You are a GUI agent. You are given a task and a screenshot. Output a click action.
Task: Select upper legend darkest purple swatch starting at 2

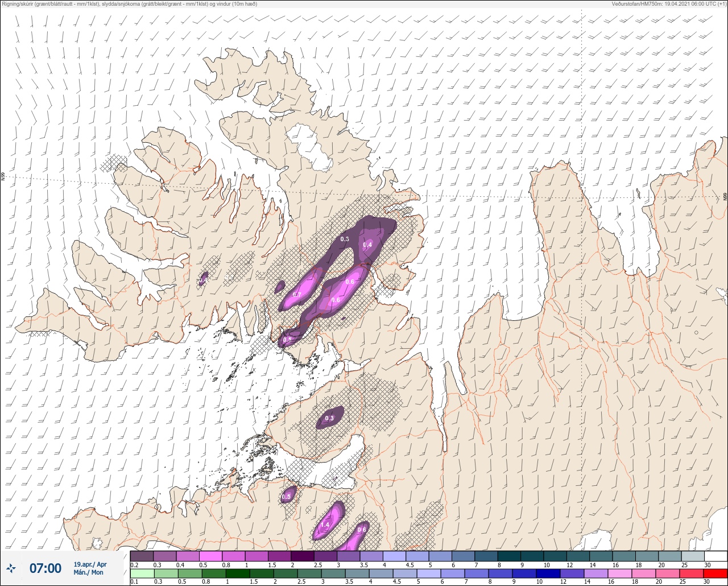(x=303, y=556)
